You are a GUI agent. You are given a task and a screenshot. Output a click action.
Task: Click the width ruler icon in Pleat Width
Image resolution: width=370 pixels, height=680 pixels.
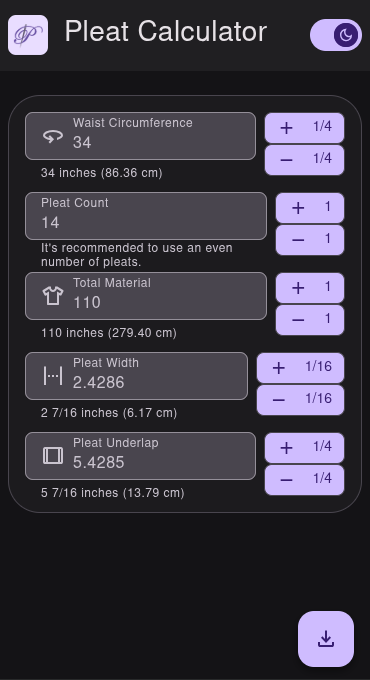pos(53,376)
